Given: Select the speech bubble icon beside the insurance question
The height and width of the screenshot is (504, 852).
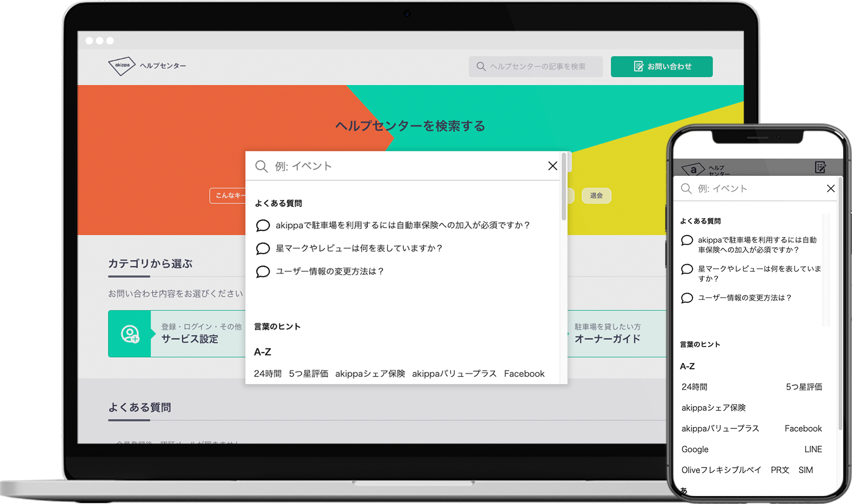Looking at the screenshot, I should click(x=262, y=226).
